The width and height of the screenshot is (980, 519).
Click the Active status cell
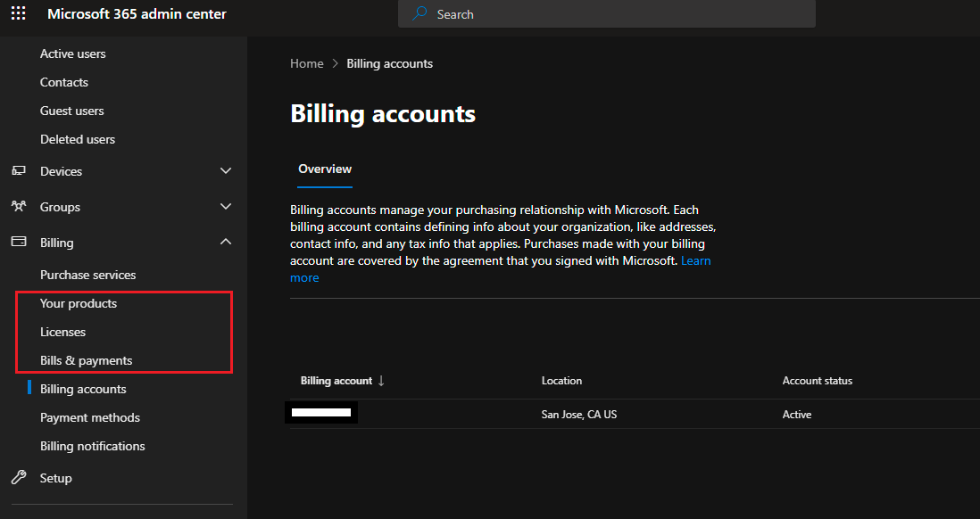[x=797, y=414]
